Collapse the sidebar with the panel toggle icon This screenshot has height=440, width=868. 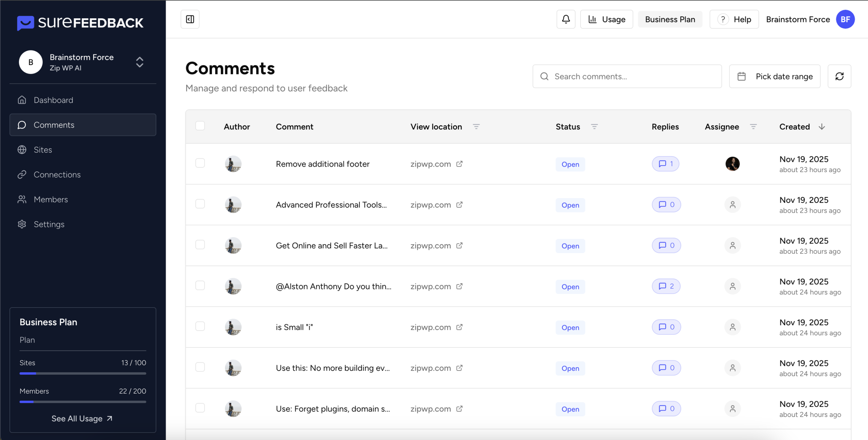click(190, 19)
